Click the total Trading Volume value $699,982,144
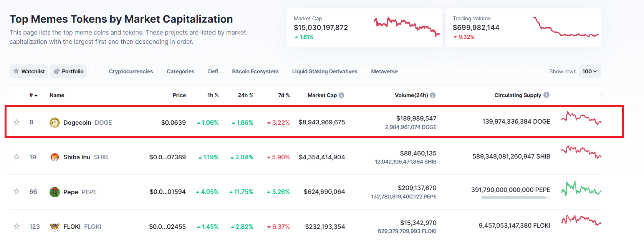644x243 pixels. 476,28
